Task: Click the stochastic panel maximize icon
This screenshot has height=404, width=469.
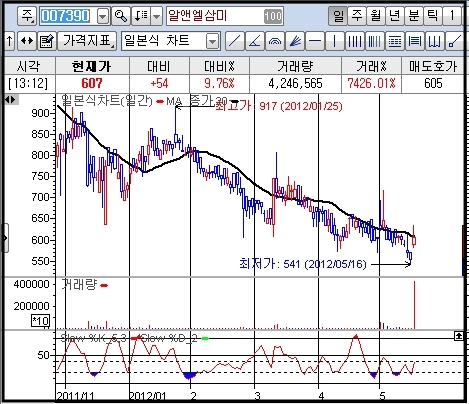Action: coord(459,336)
